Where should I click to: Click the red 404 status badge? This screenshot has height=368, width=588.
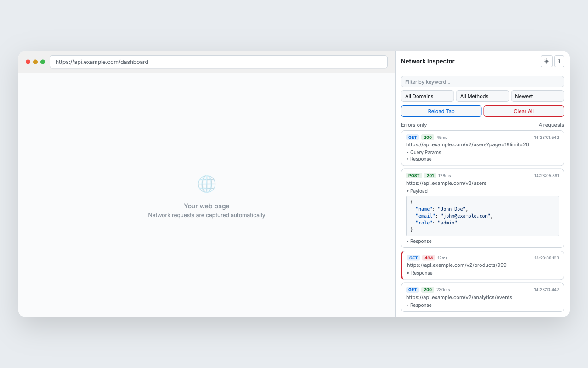point(429,258)
